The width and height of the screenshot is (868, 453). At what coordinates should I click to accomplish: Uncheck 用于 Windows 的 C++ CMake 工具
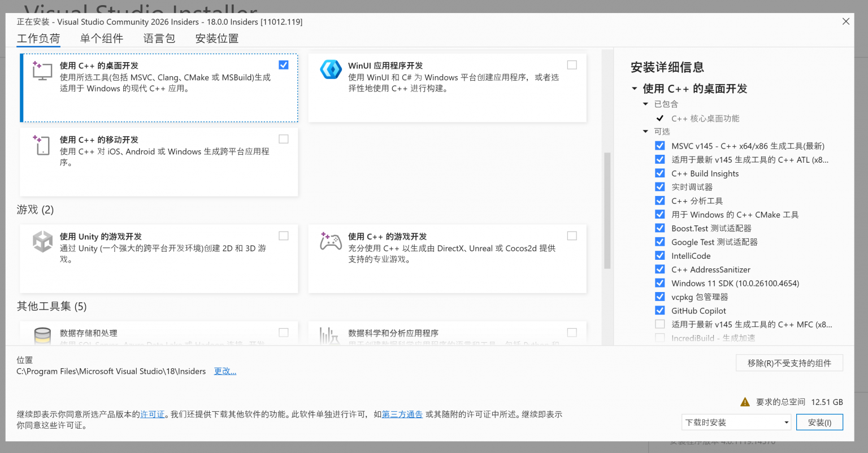(x=659, y=214)
